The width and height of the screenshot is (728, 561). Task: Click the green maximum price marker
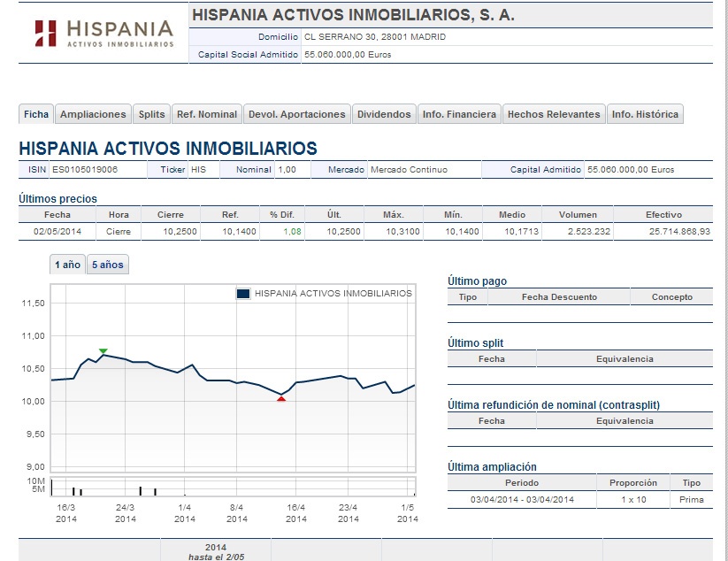tap(103, 351)
